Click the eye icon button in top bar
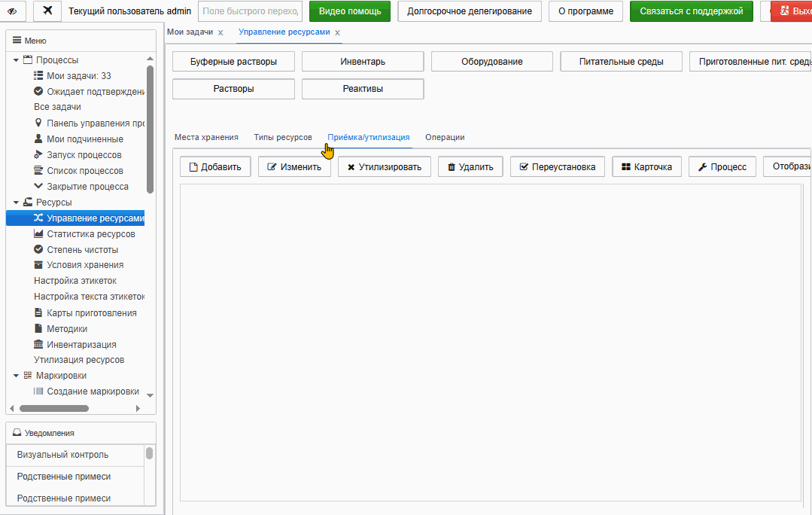 click(13, 11)
